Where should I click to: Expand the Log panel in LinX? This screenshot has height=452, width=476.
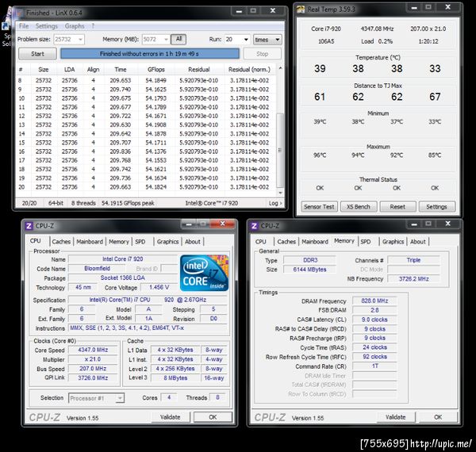click(275, 203)
